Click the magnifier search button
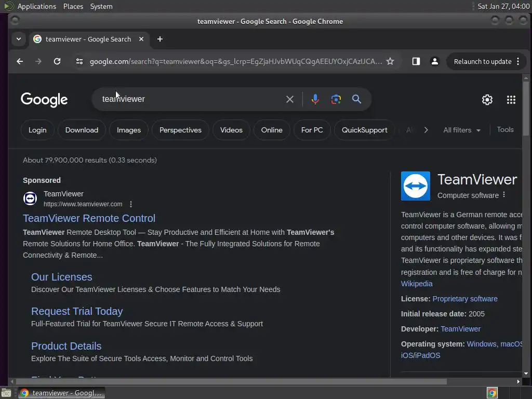This screenshot has width=532, height=399. pyautogui.click(x=356, y=99)
